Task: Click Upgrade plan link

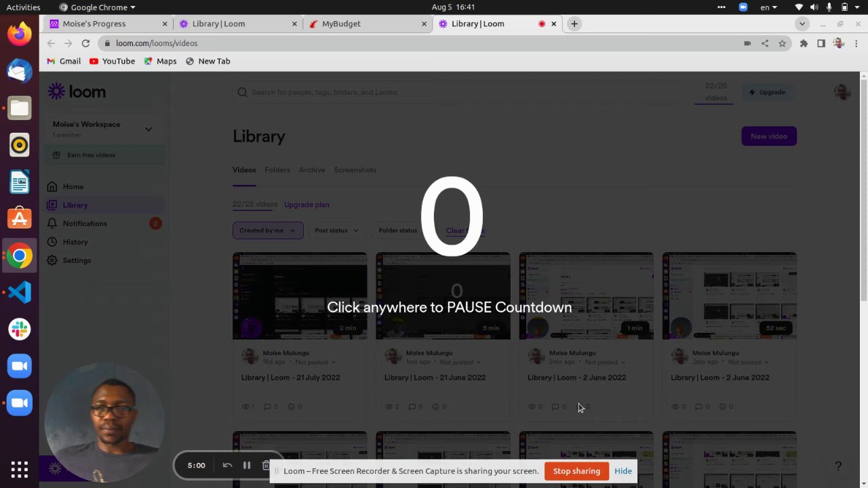Action: (307, 205)
